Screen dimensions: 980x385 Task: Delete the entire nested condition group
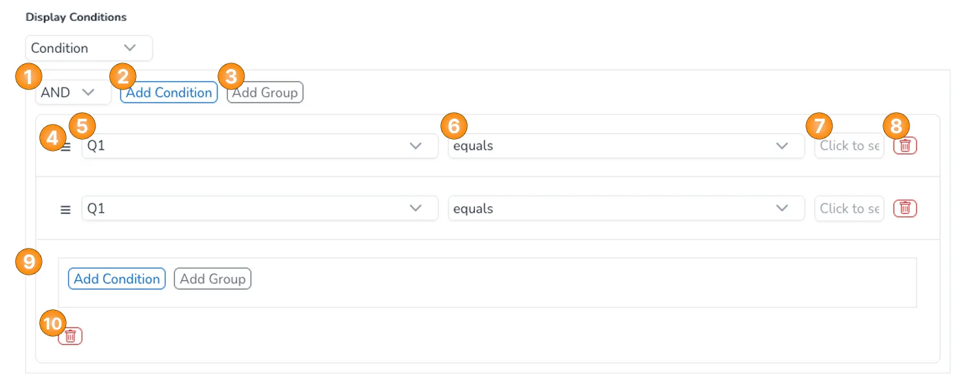[x=70, y=335]
